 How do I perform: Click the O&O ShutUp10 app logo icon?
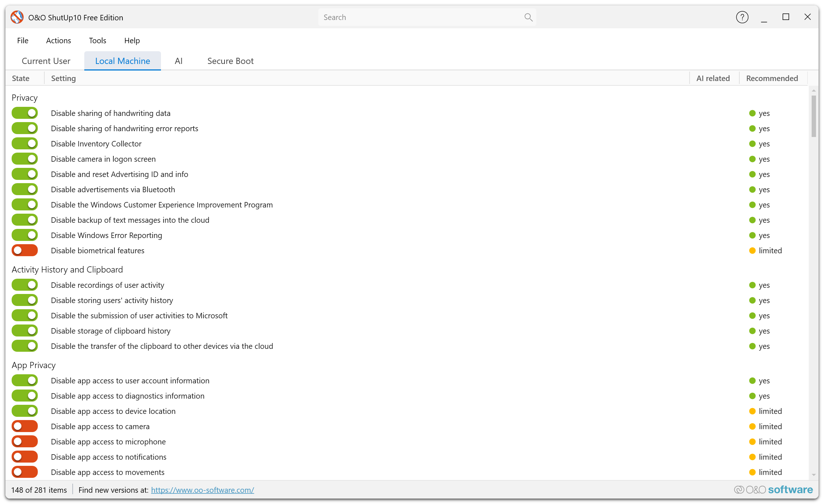(17, 17)
